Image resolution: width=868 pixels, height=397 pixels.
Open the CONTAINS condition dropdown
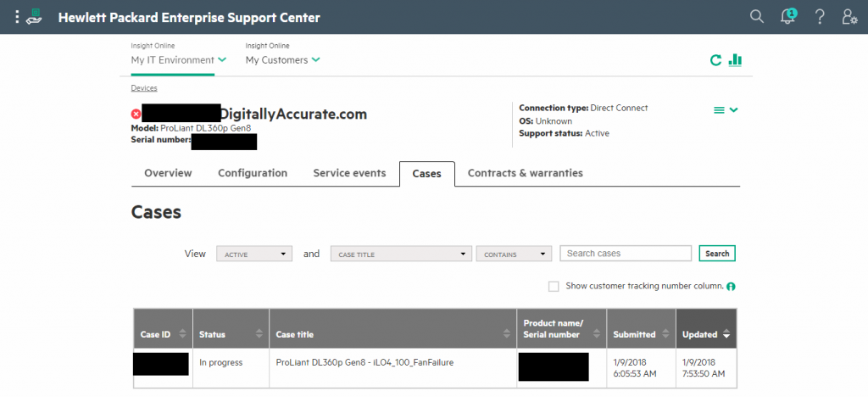point(514,254)
